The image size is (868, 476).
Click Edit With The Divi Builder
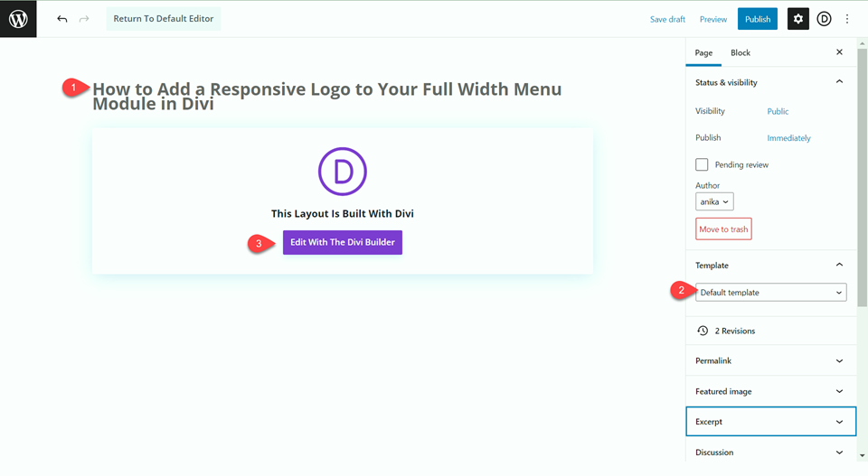342,242
